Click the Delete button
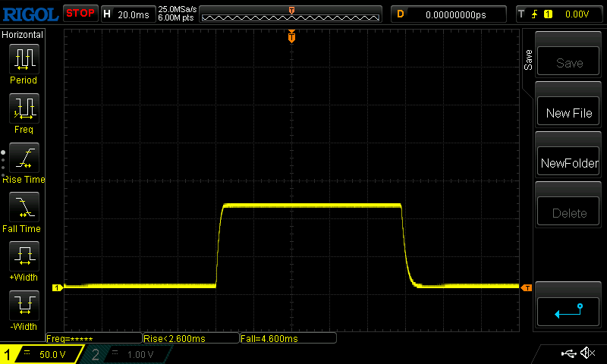607x364 pixels. tap(568, 212)
